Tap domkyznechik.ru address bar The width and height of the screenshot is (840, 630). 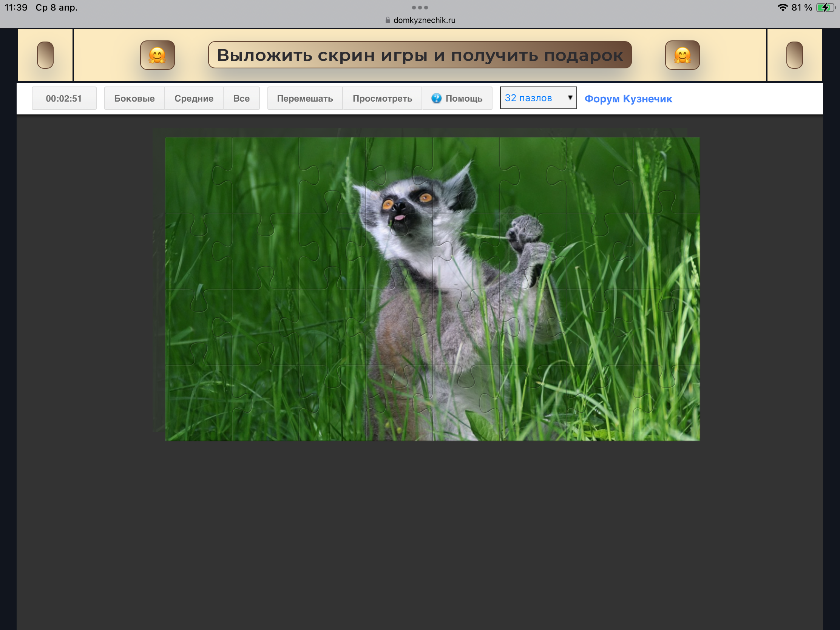[x=424, y=20]
